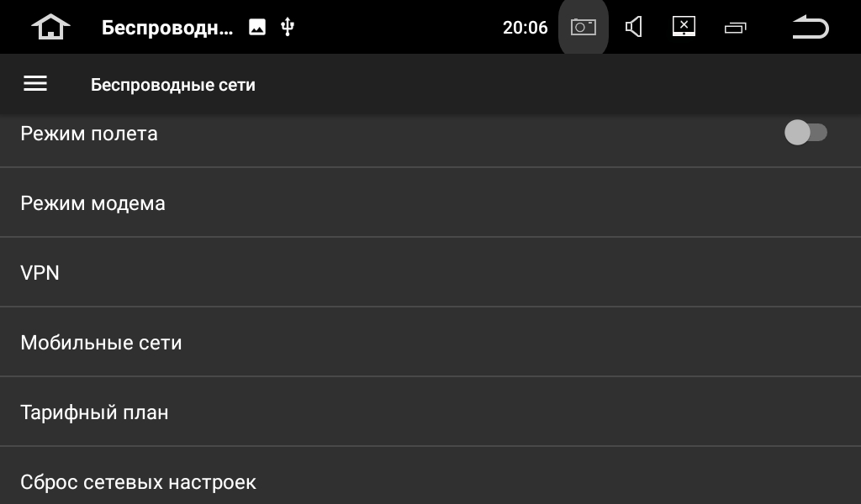Open the VPN entry
The width and height of the screenshot is (861, 504).
click(x=430, y=272)
